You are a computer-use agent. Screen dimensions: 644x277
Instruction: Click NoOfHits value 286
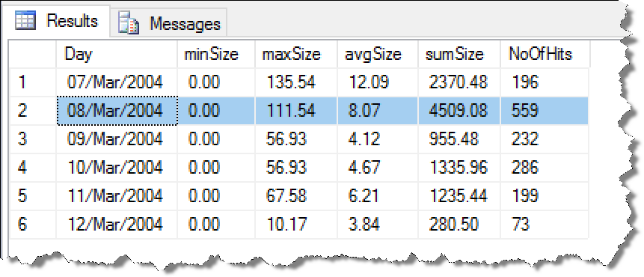(x=545, y=167)
